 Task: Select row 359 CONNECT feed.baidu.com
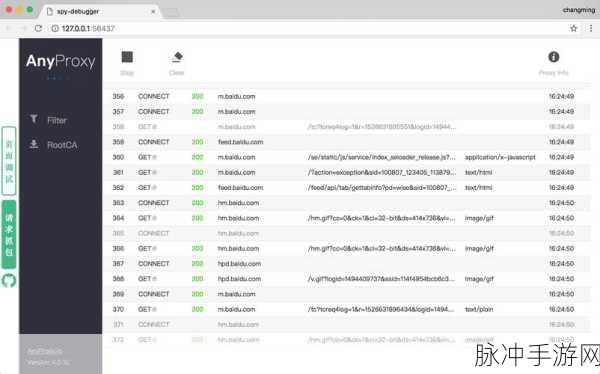tap(346, 142)
